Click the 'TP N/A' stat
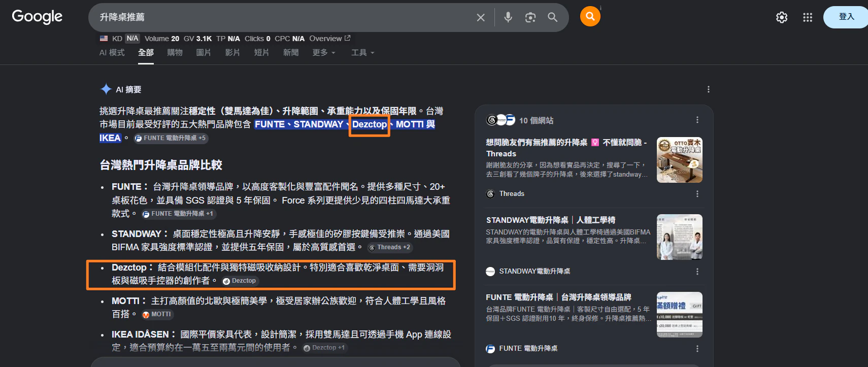Screen dimensions: 868x367 228,39
